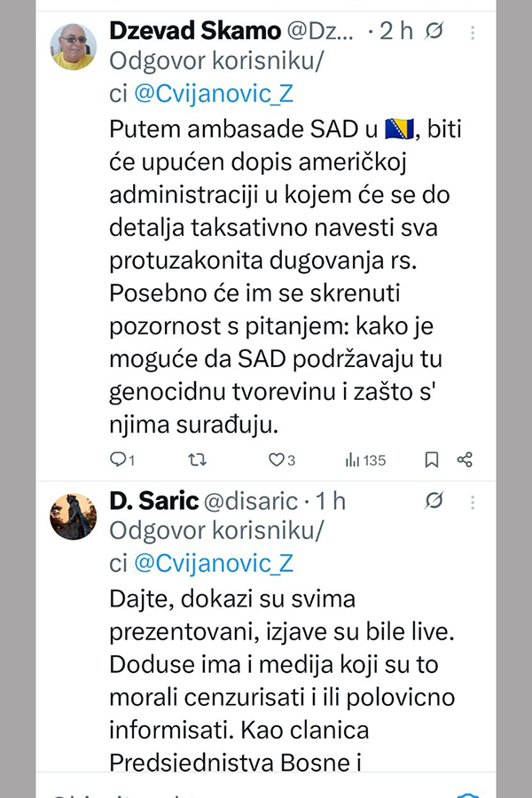532x798 pixels.
Task: View analytics showing 135 views
Action: [x=364, y=459]
